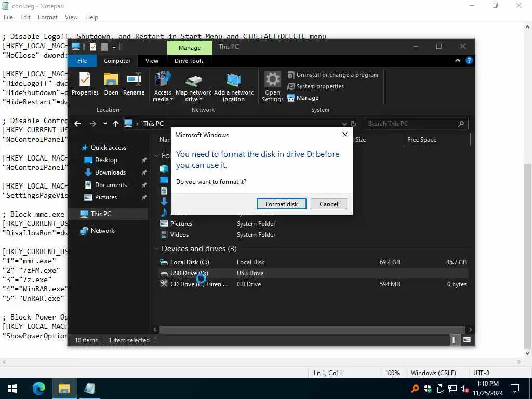Open Notepad Edit menu
Screen dimensions: 532x399
tap(25, 17)
